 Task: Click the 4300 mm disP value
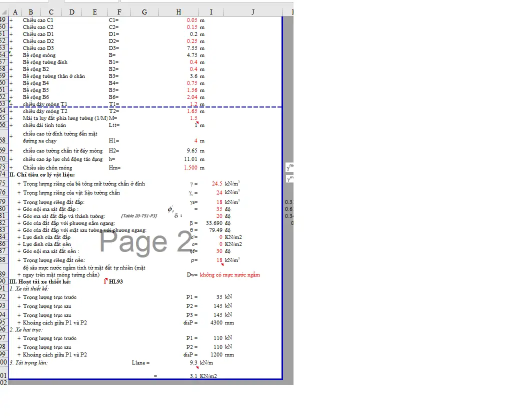(216, 322)
